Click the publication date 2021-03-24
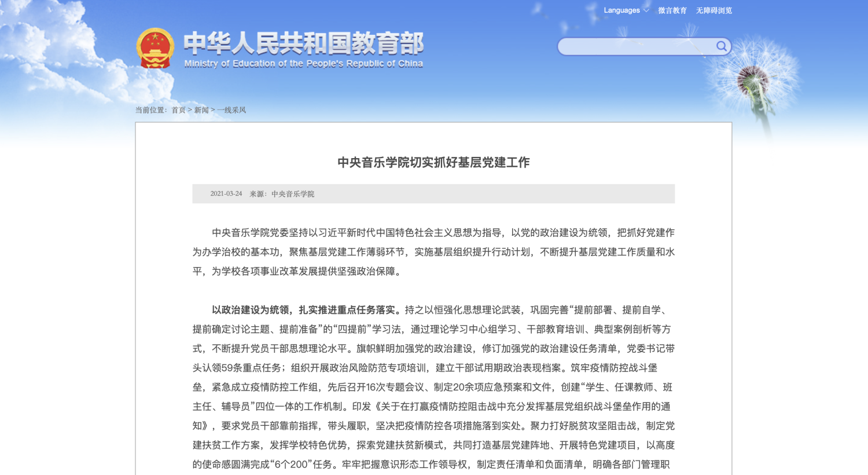 [226, 193]
